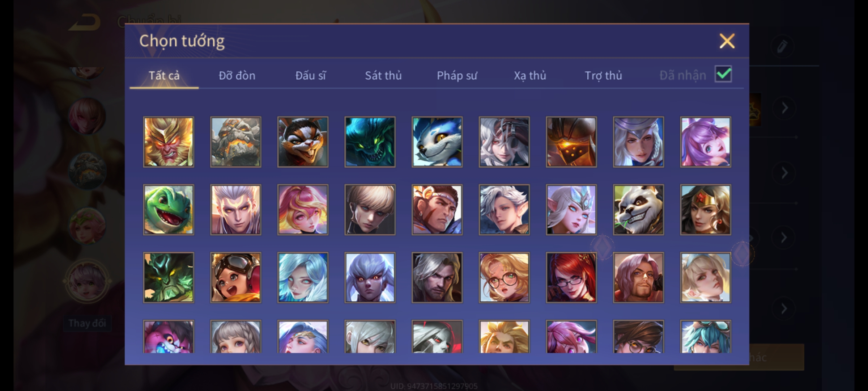Screen dimensions: 868x391
Task: Choose the purple-haired bunny girl hero
Action: pos(705,142)
